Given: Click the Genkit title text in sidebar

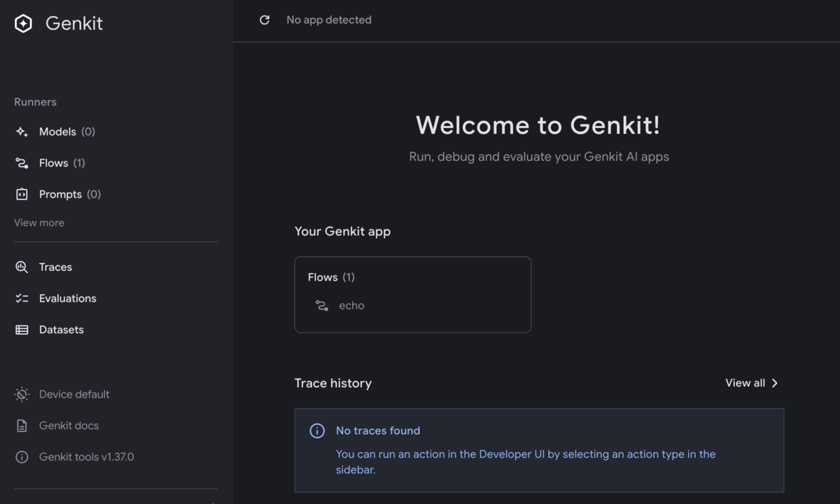Looking at the screenshot, I should pyautogui.click(x=74, y=23).
